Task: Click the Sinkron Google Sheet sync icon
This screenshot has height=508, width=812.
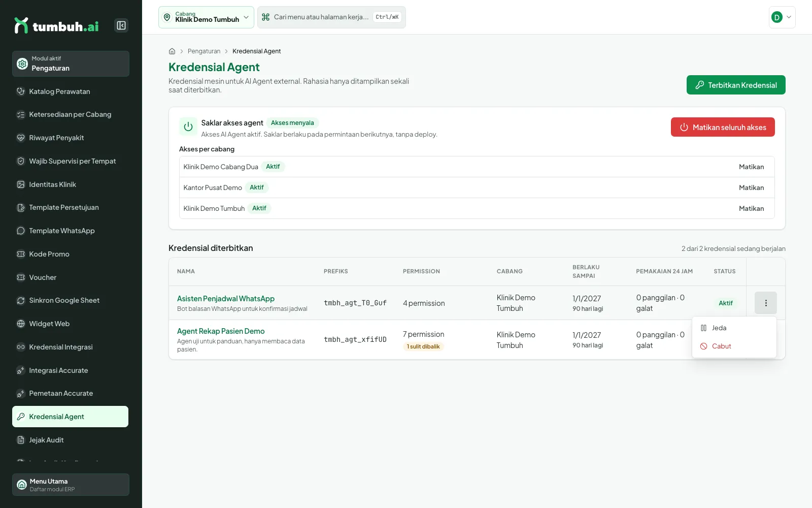Action: [x=21, y=300]
